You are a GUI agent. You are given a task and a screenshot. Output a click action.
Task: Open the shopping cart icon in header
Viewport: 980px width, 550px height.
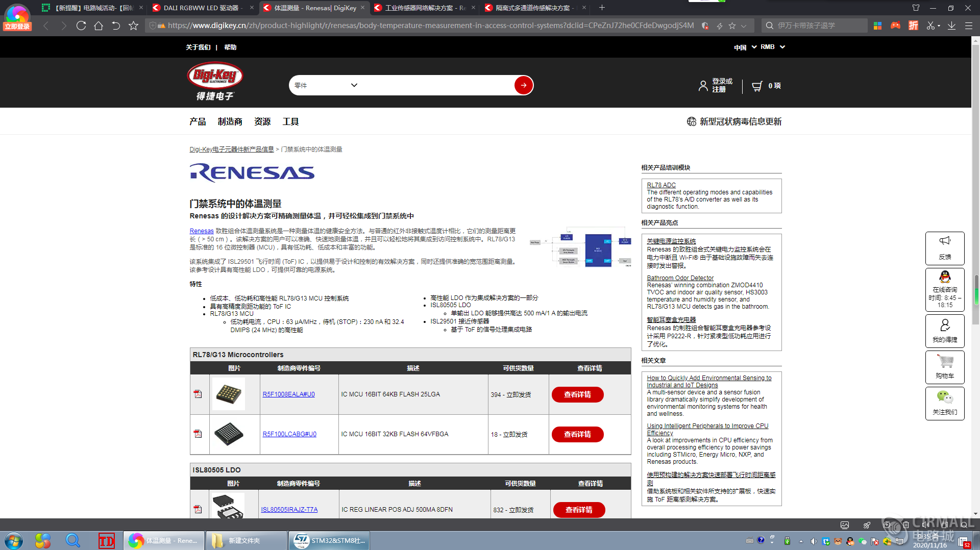(757, 86)
